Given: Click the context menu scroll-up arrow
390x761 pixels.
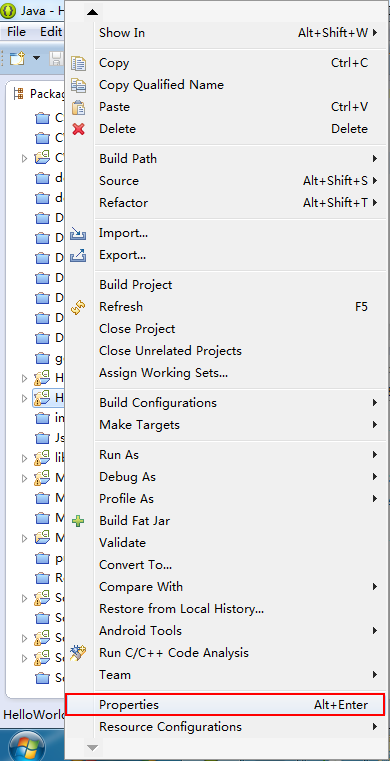Looking at the screenshot, I should [92, 13].
